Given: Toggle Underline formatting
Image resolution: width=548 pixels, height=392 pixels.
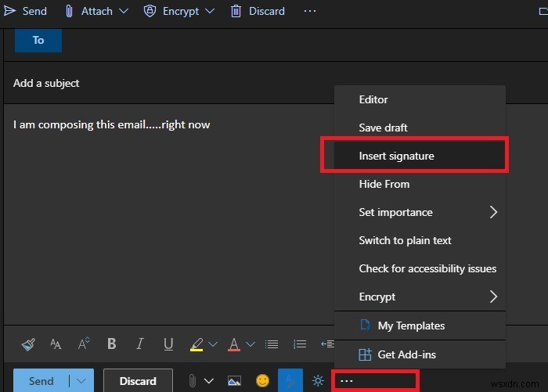Looking at the screenshot, I should click(168, 344).
